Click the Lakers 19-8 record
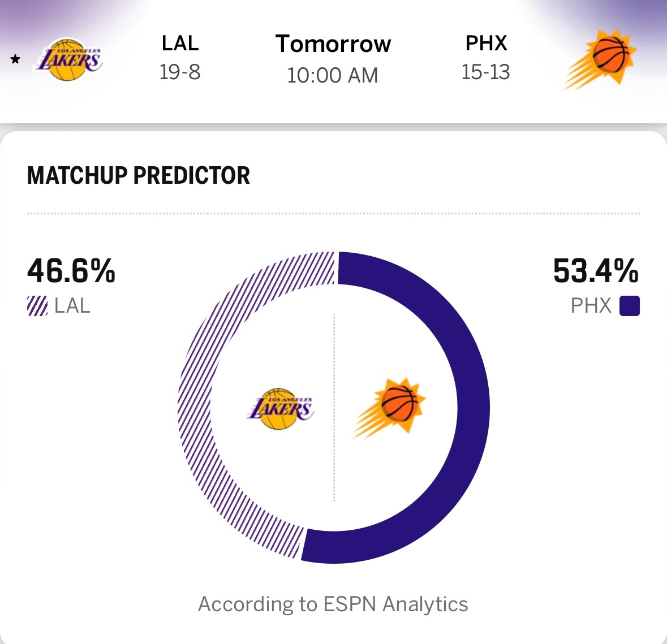 pos(180,72)
